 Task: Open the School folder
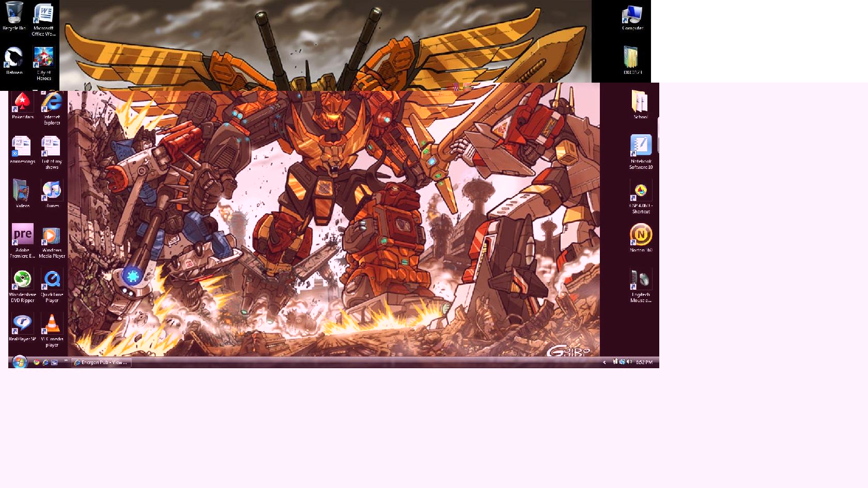(641, 103)
